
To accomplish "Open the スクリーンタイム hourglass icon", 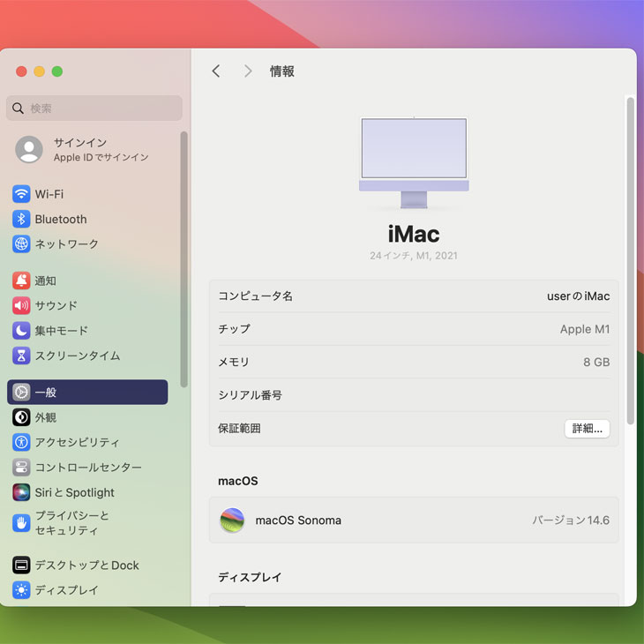I will tap(21, 356).
